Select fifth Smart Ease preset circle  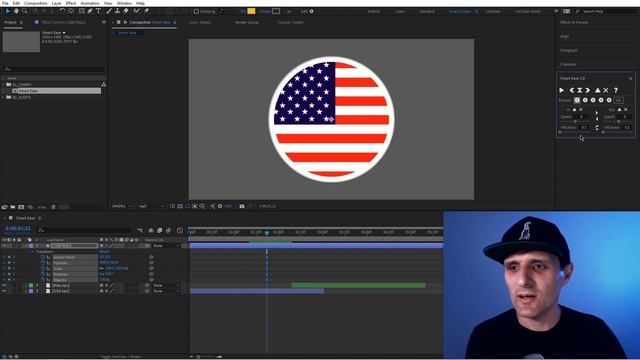609,100
